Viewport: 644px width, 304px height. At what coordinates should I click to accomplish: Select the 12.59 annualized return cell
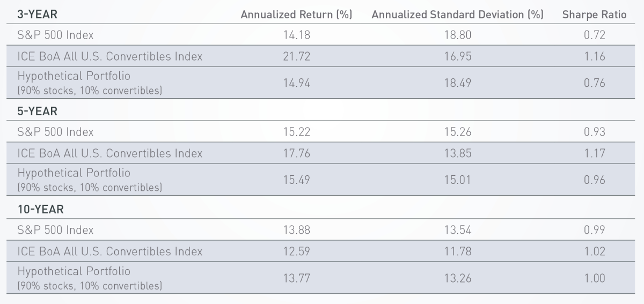tap(296, 251)
